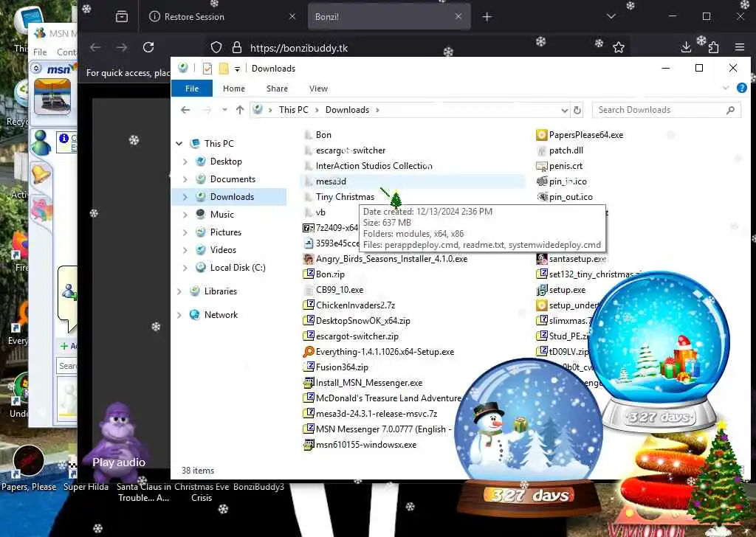756x537 pixels.
Task: Expand Local Disk (C:) node
Action: (185, 268)
